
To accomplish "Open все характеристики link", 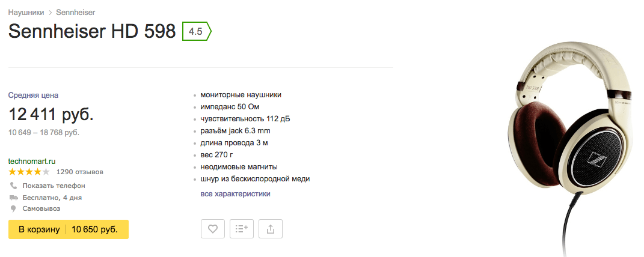I will pos(235,194).
